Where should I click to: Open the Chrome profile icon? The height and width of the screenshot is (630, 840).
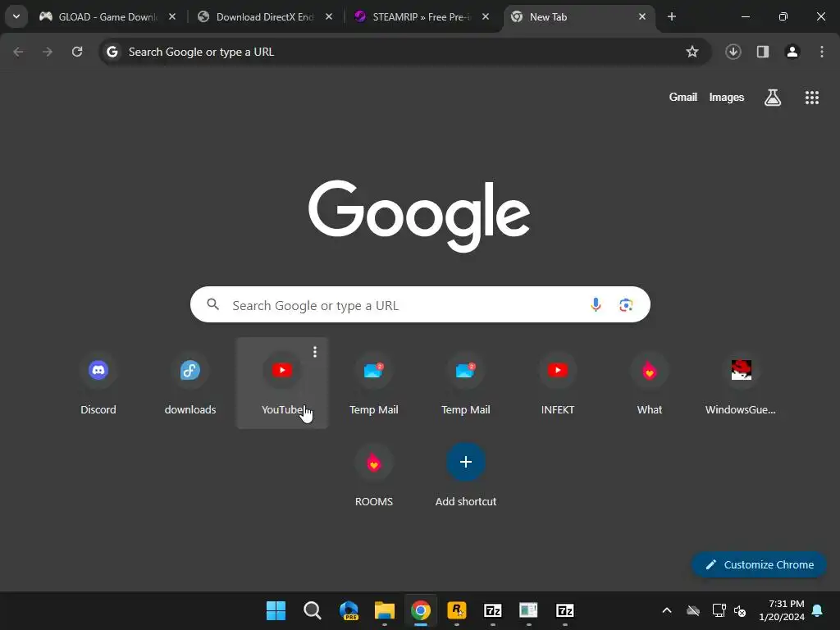(x=792, y=52)
